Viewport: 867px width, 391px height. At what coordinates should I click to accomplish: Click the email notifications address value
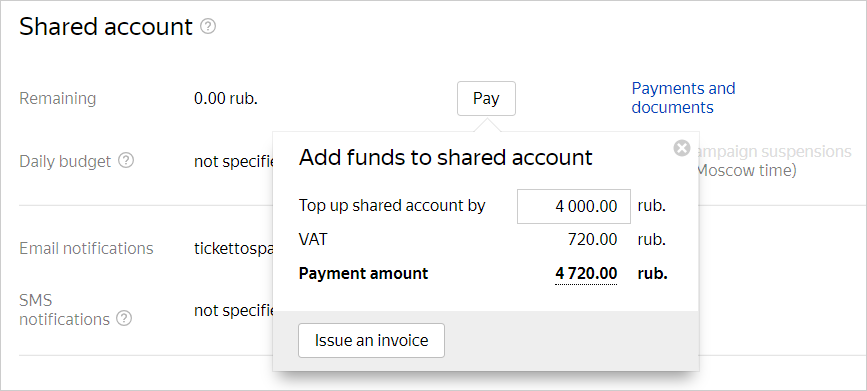click(x=234, y=248)
